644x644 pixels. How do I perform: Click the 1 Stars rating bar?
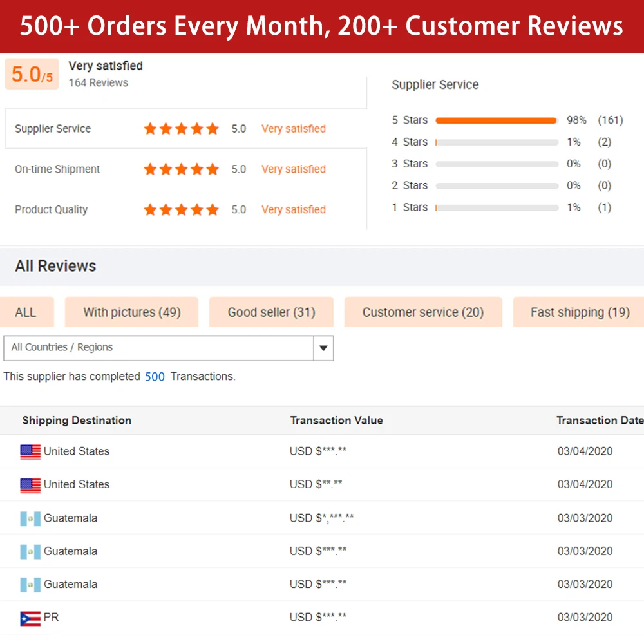(x=496, y=208)
